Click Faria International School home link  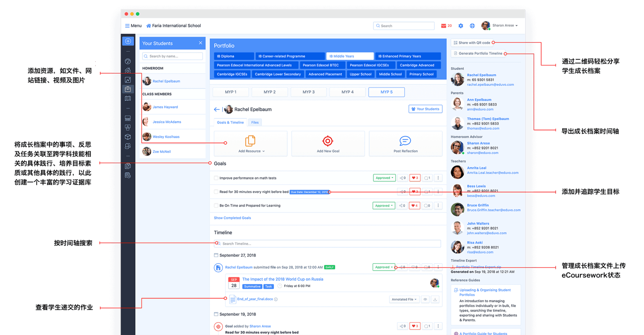point(174,26)
